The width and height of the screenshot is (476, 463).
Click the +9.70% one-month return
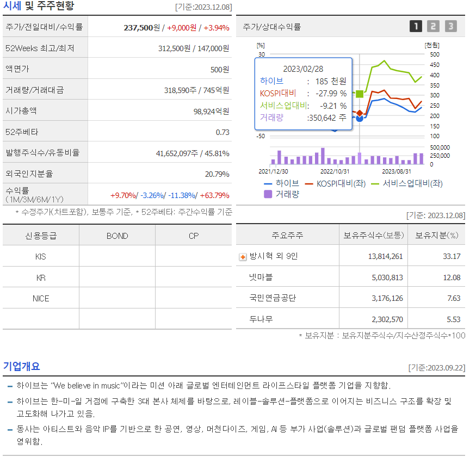pyautogui.click(x=123, y=195)
